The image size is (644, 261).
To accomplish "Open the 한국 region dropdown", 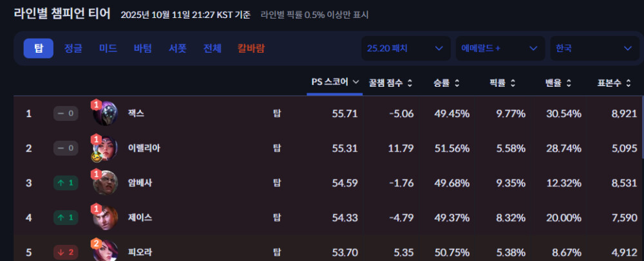I will [x=594, y=48].
